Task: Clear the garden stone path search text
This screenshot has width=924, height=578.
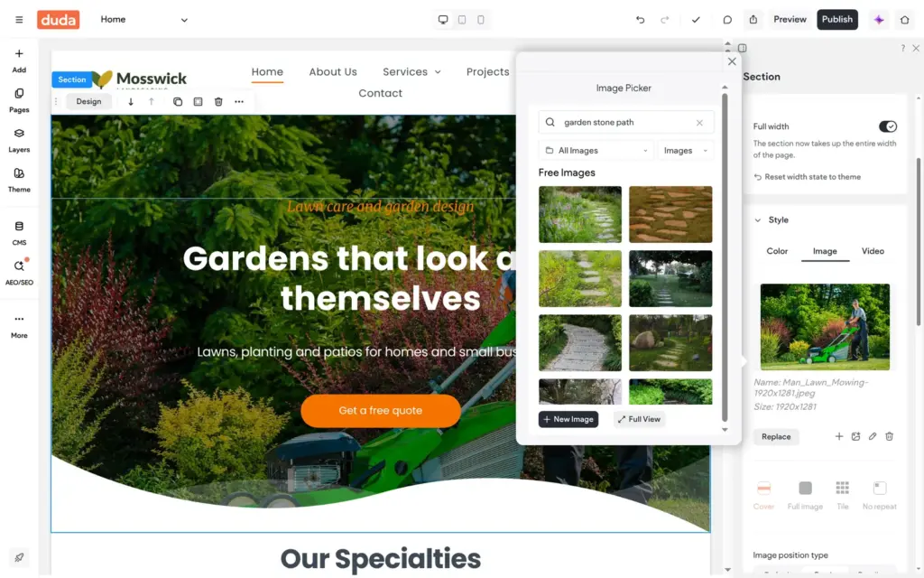Action: (x=699, y=123)
